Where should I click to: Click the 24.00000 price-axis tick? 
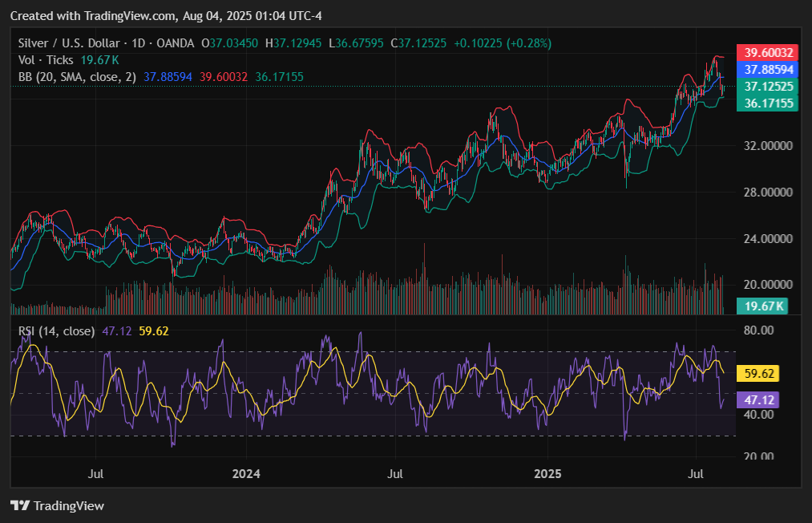tap(768, 239)
